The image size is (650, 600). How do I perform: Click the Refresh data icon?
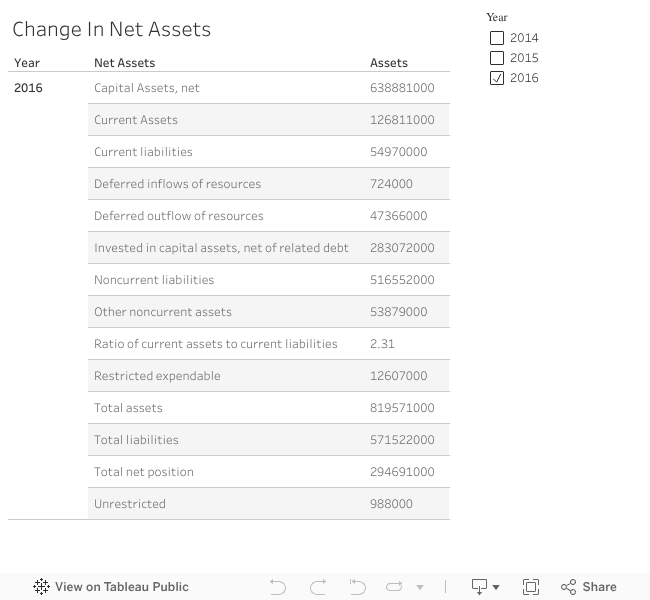coord(394,587)
